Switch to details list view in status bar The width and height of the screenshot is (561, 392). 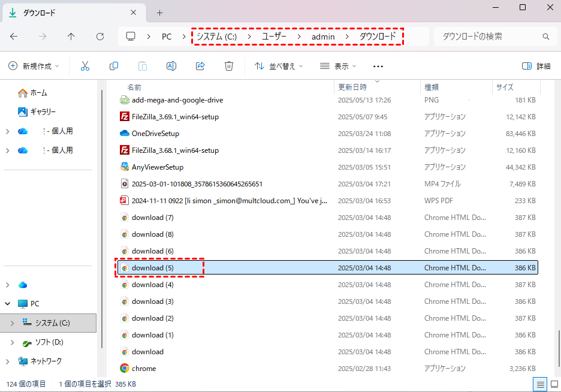540,384
